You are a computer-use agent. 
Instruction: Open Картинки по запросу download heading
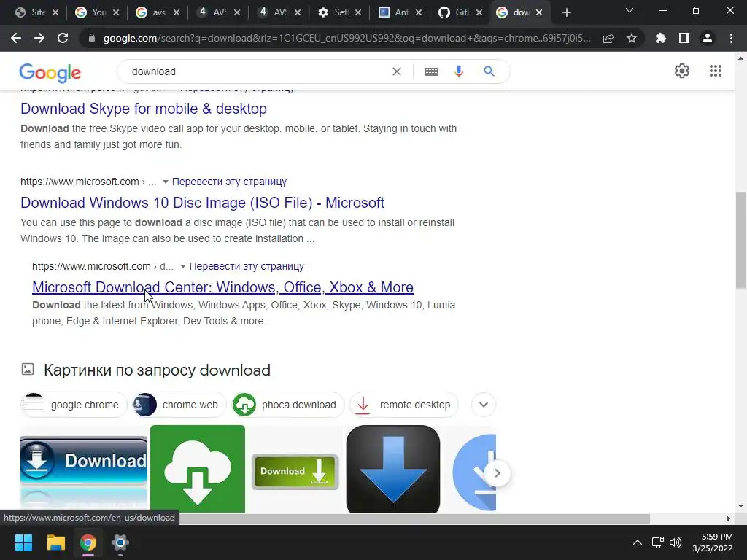click(158, 370)
